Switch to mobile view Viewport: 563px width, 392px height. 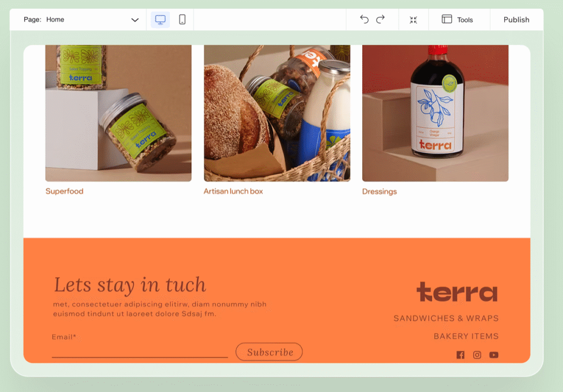pos(183,20)
